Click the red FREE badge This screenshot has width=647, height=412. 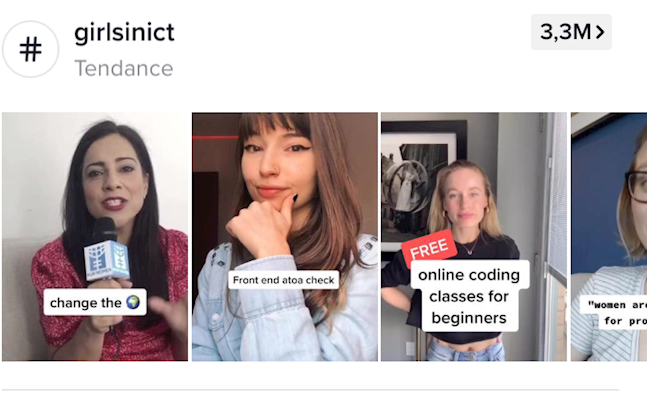tap(429, 249)
